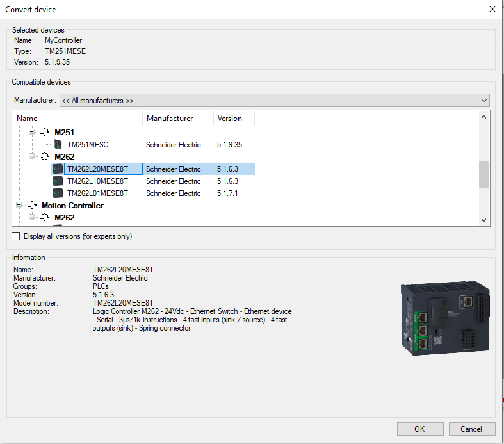The width and height of the screenshot is (504, 444).
Task: Click the MyController name value
Action: point(63,40)
